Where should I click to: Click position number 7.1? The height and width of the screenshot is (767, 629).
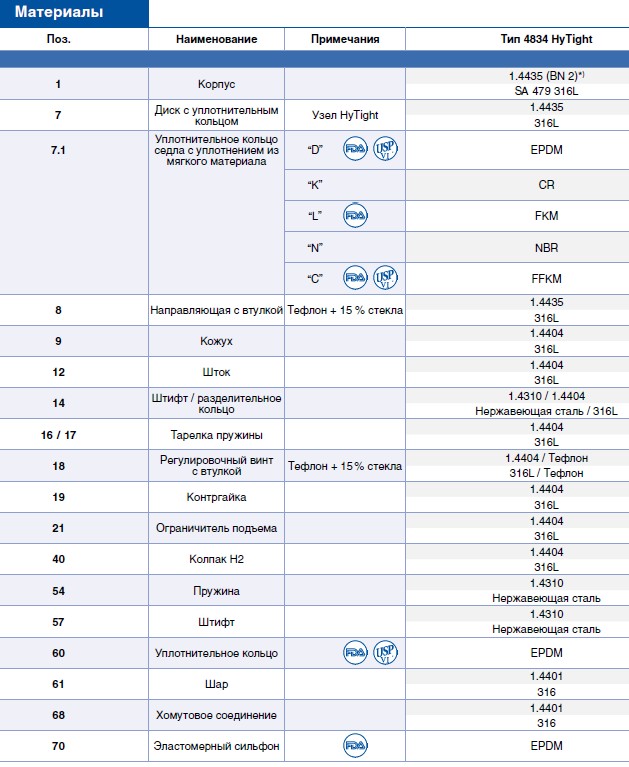(x=58, y=150)
